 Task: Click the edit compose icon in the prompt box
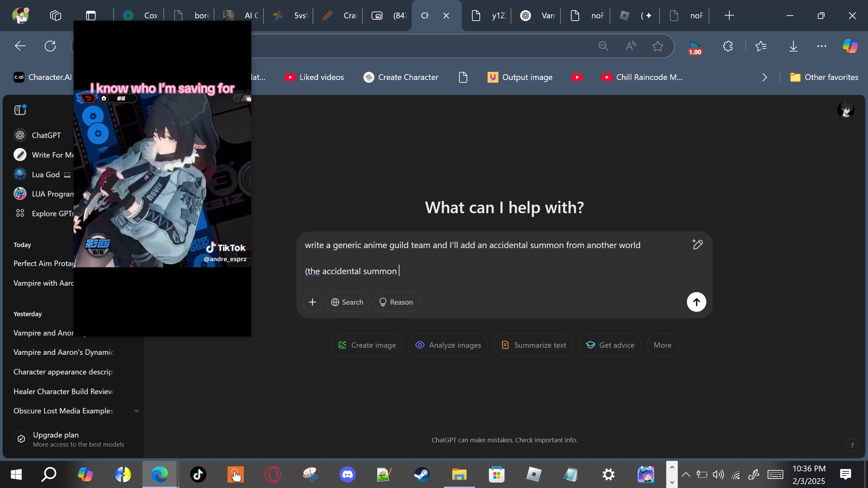697,244
